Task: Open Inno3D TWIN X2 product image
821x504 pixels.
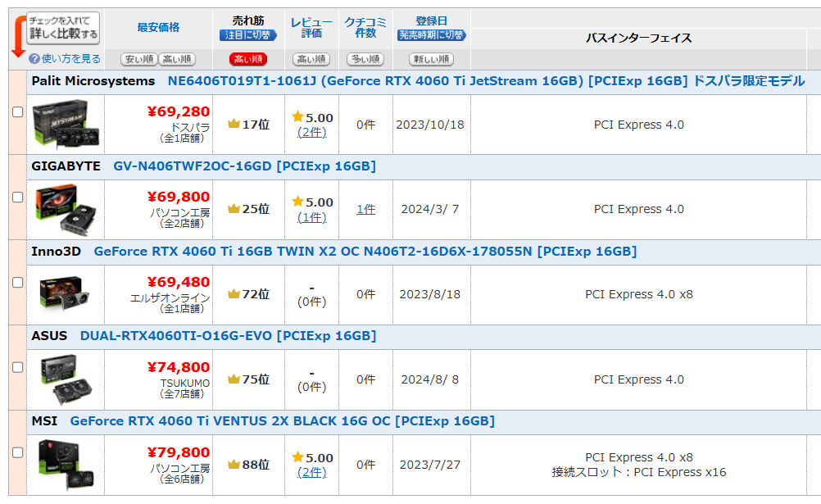Action: point(64,294)
